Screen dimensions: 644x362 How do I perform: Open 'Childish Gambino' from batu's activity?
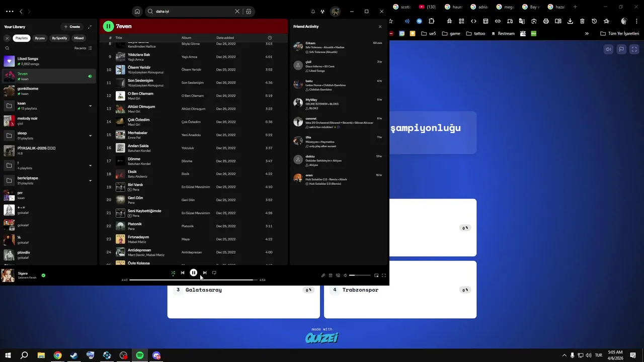320,89
